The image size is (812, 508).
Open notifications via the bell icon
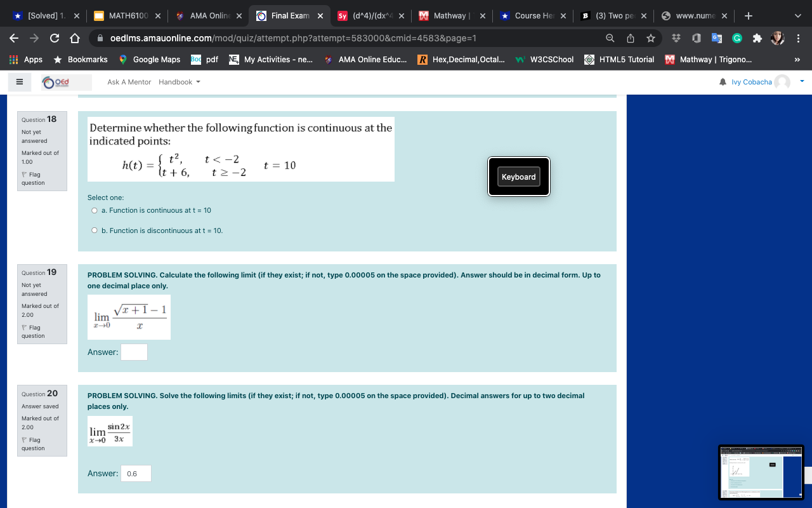point(723,81)
